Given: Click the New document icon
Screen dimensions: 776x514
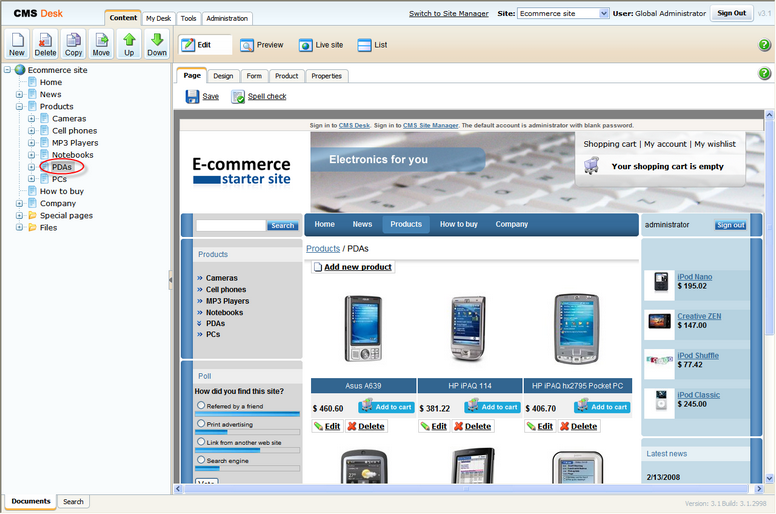Looking at the screenshot, I should click(17, 44).
